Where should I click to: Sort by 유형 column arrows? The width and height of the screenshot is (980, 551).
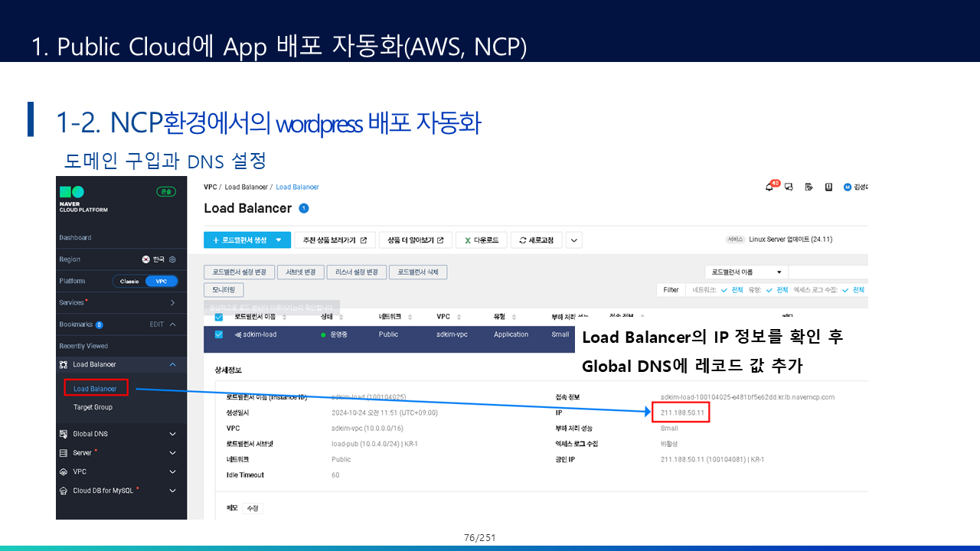pos(514,316)
